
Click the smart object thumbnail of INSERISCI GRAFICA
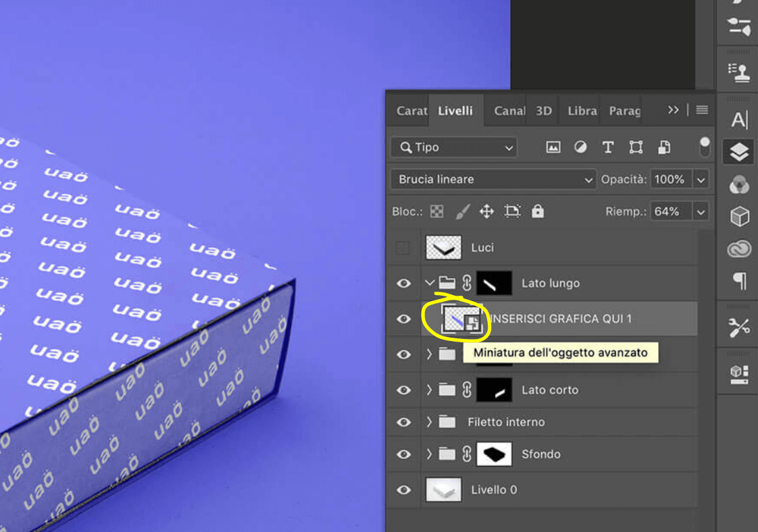(x=461, y=319)
